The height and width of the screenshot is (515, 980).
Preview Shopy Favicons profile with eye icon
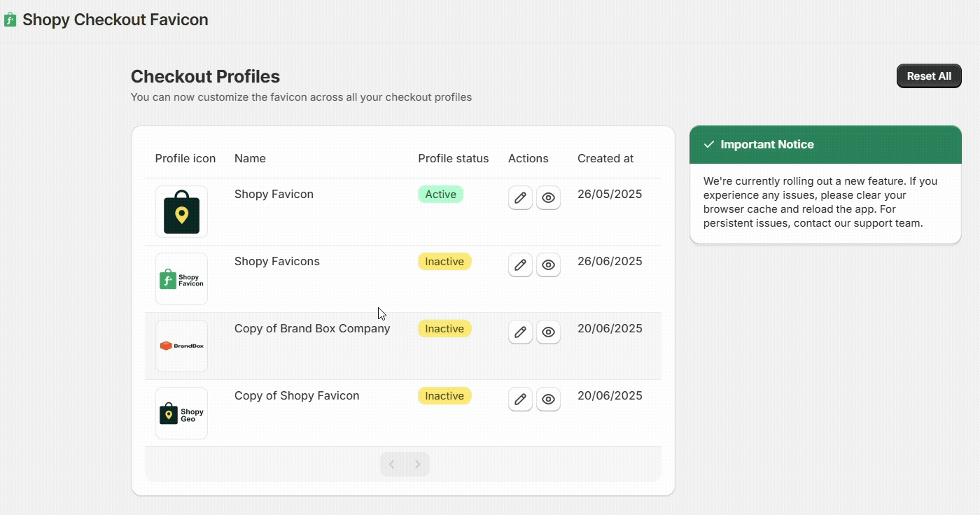pyautogui.click(x=548, y=265)
